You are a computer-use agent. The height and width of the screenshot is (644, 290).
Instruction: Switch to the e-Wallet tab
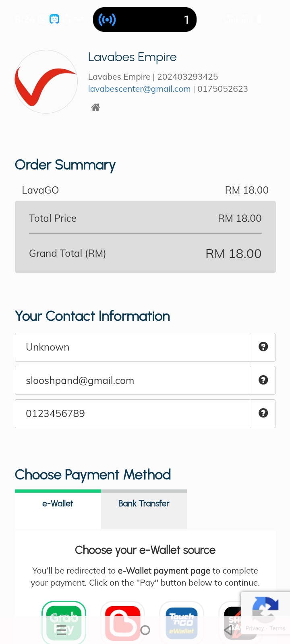[x=58, y=504]
